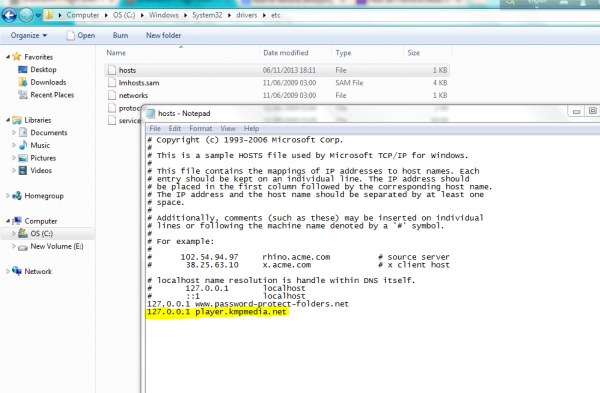This screenshot has height=393, width=600.
Task: Open Downloads under Favorites
Action: point(48,82)
